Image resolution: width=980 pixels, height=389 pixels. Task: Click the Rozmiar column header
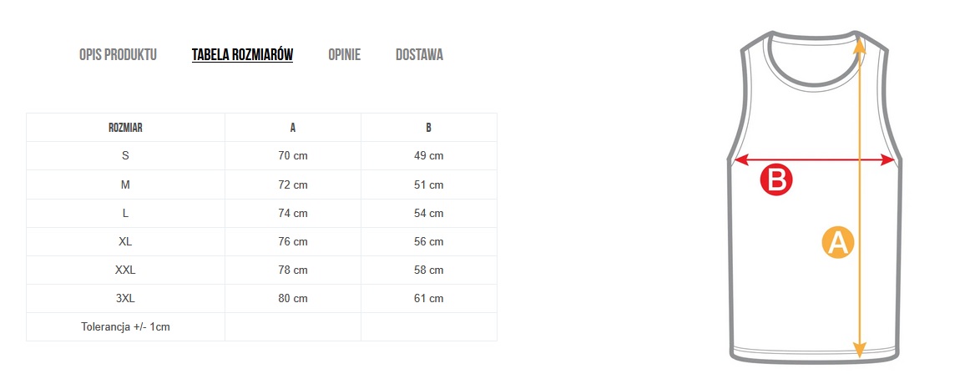pos(125,128)
